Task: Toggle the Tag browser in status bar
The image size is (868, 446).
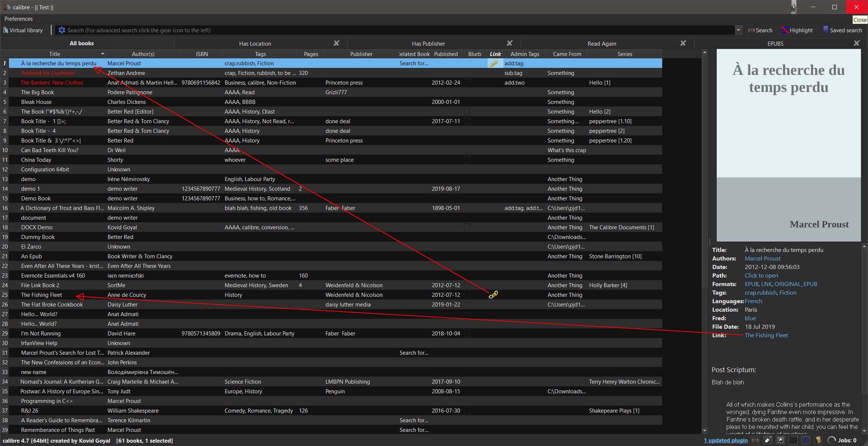Action: (768, 440)
